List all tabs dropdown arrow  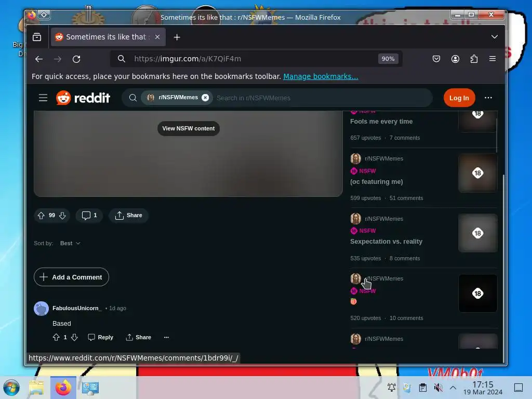pos(495,37)
